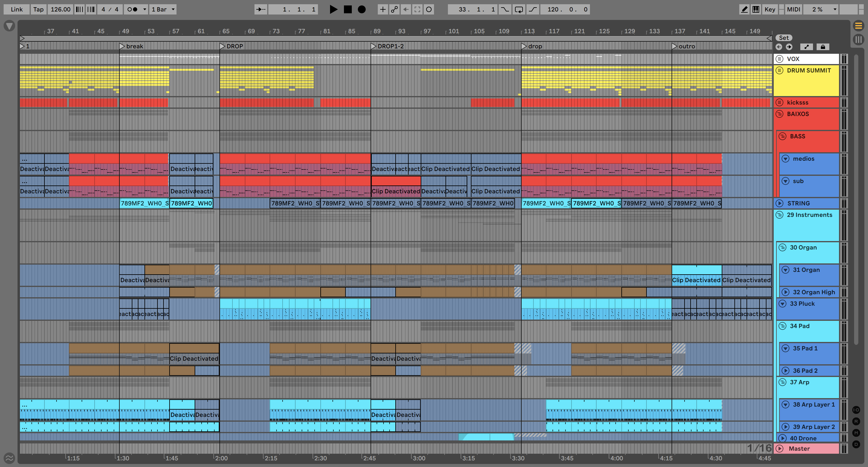Toggle the Computer MIDI Keyboard icon
Image resolution: width=868 pixels, height=467 pixels.
756,9
